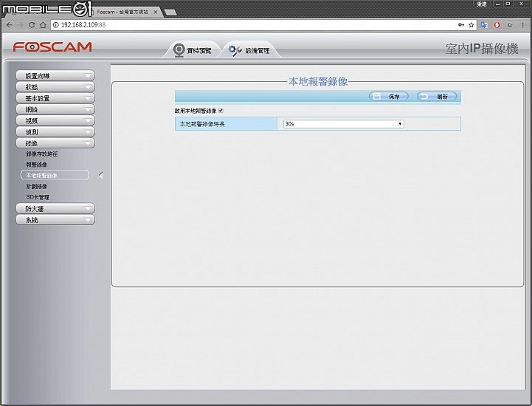The width and height of the screenshot is (532, 406).
Task: Expand the 視頻 menu section
Action: pos(55,120)
